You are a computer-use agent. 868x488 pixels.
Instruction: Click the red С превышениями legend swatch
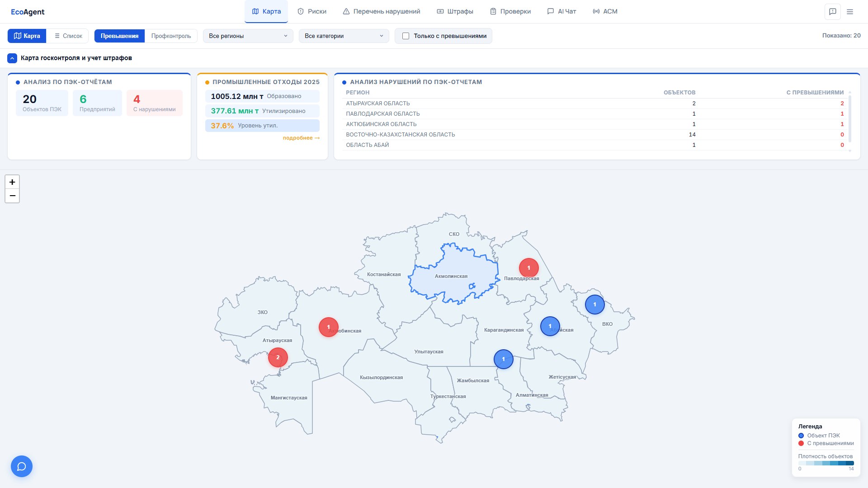[x=801, y=443]
